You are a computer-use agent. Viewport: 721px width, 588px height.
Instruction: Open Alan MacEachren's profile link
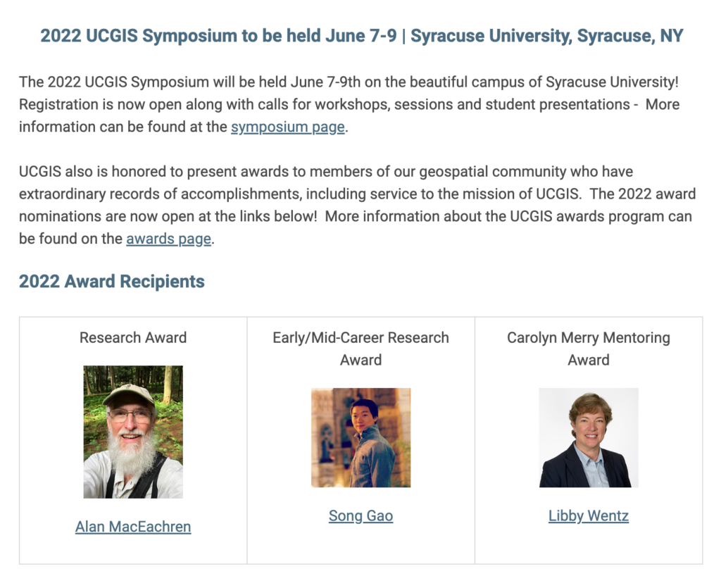(x=133, y=527)
